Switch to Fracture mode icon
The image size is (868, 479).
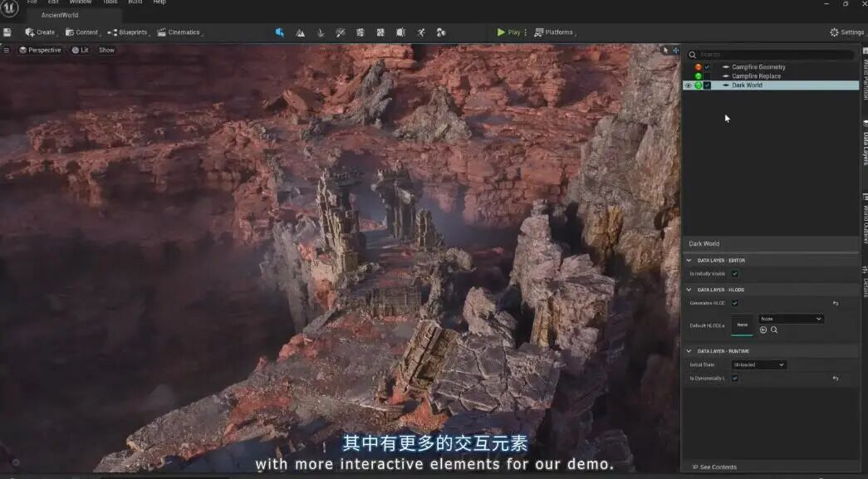tap(380, 32)
